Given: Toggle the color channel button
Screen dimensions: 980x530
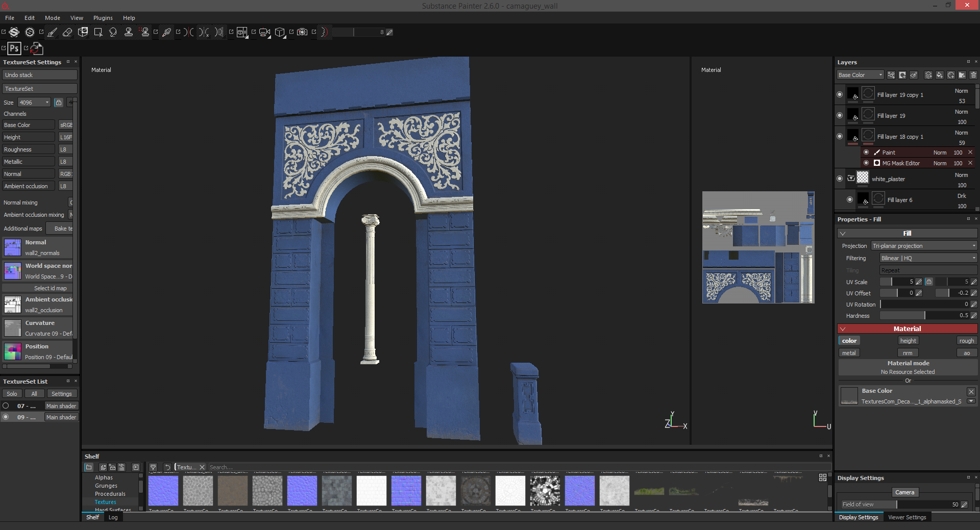Looking at the screenshot, I should click(x=849, y=341).
